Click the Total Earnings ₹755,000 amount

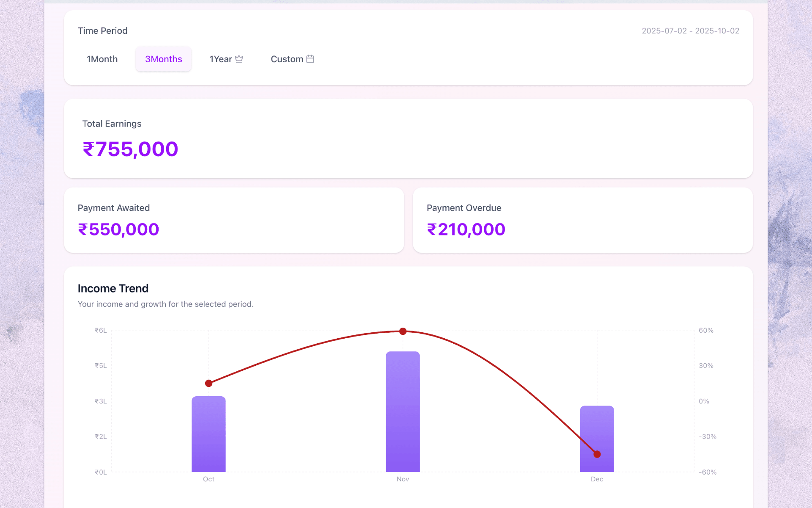tap(130, 149)
